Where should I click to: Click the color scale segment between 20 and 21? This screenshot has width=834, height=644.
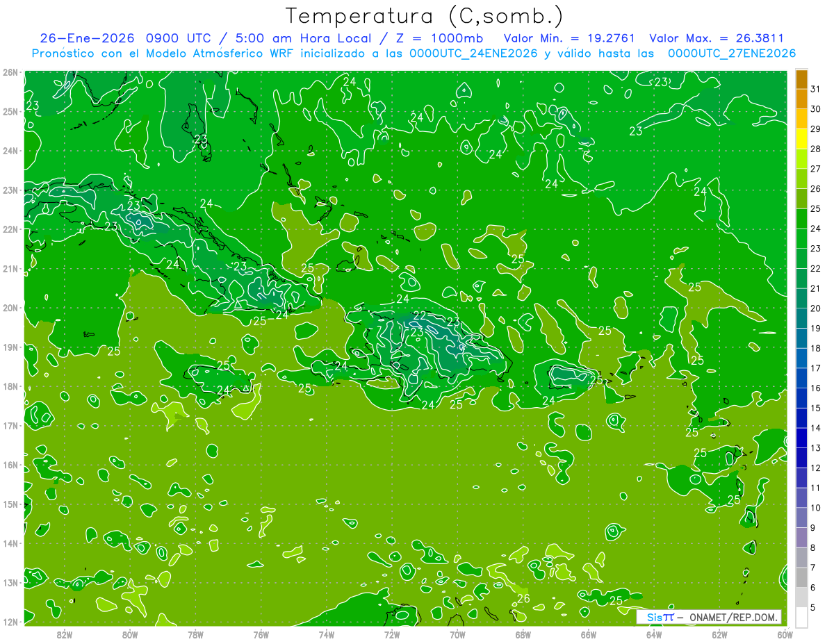coord(801,298)
